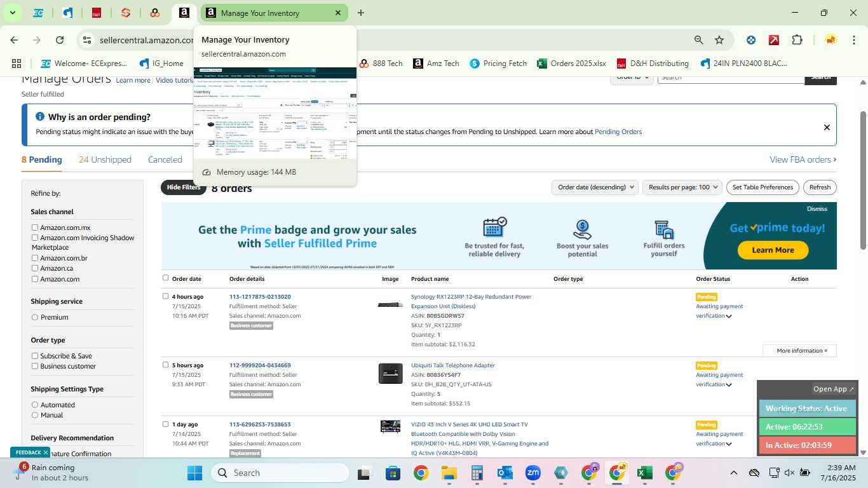Select the Premium shipping service radio
The width and height of the screenshot is (868, 488).
pyautogui.click(x=35, y=317)
